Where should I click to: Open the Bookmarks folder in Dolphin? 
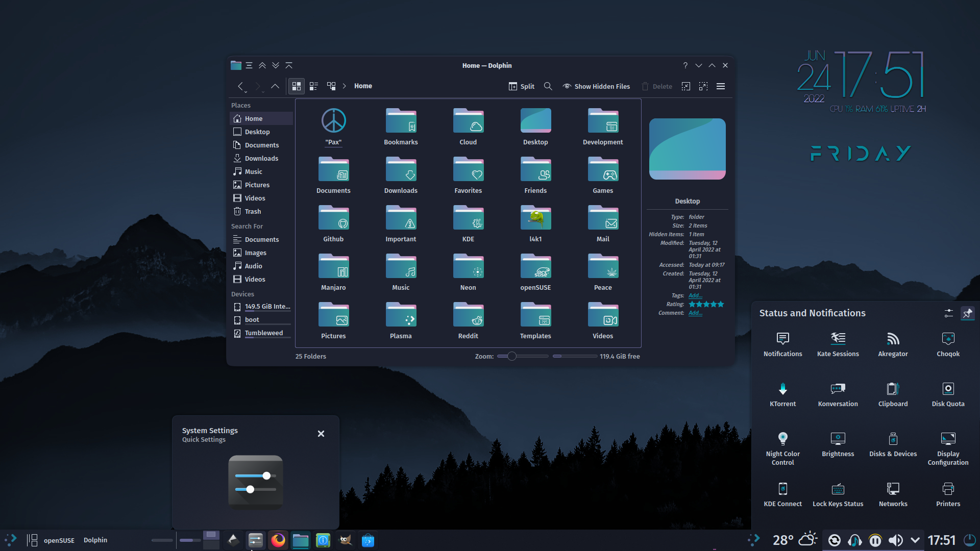pyautogui.click(x=401, y=127)
